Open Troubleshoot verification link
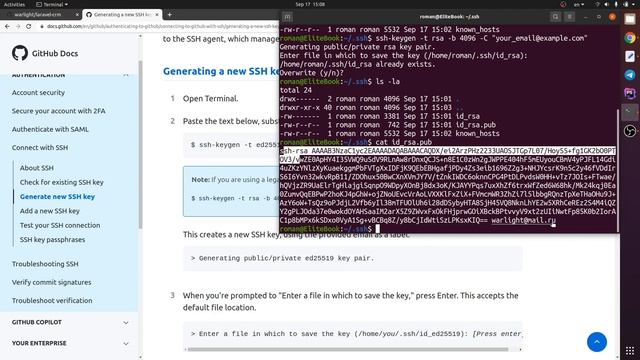Screen dimensions: 640x360 point(52,300)
